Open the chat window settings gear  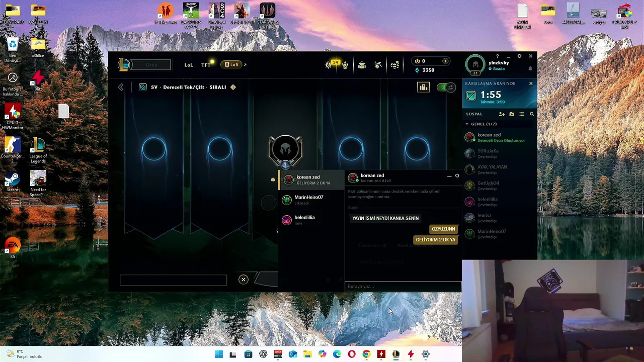pyautogui.click(x=457, y=176)
